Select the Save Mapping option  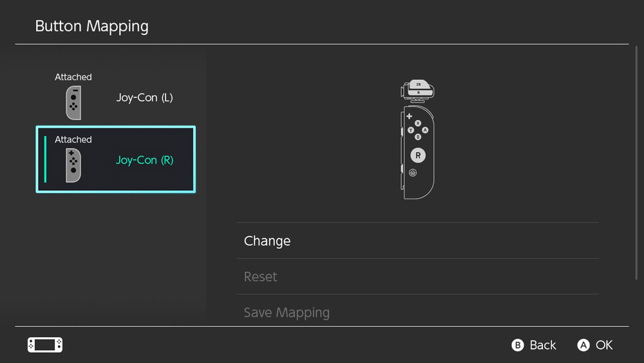point(418,311)
